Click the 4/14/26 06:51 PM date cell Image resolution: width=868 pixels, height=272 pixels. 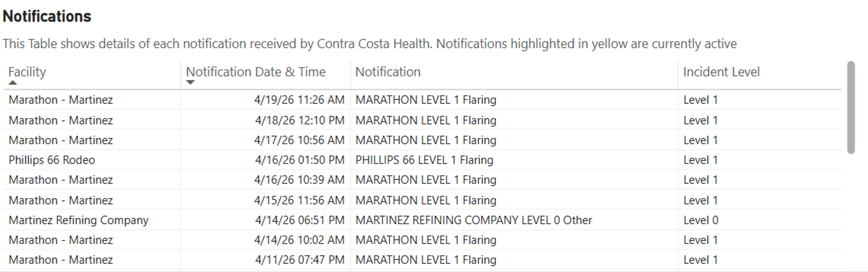[x=300, y=220]
